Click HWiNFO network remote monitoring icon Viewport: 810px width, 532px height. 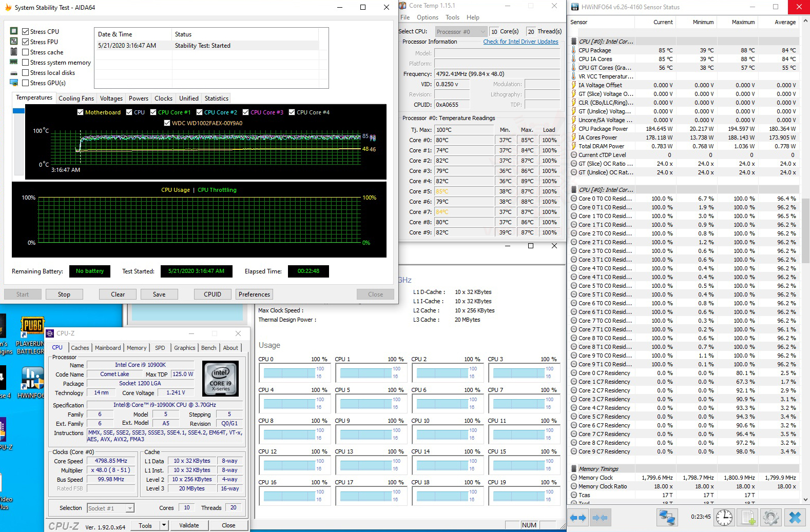[667, 518]
